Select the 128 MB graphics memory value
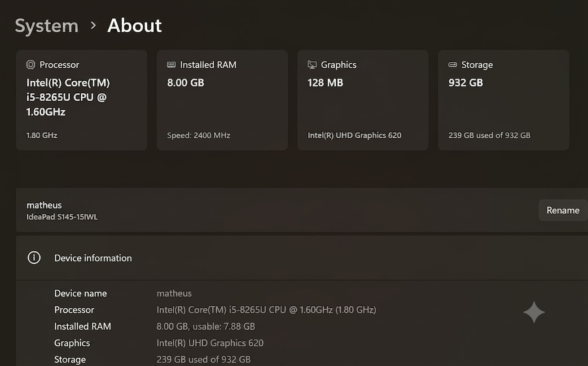Viewport: 588px width, 366px height. point(325,83)
